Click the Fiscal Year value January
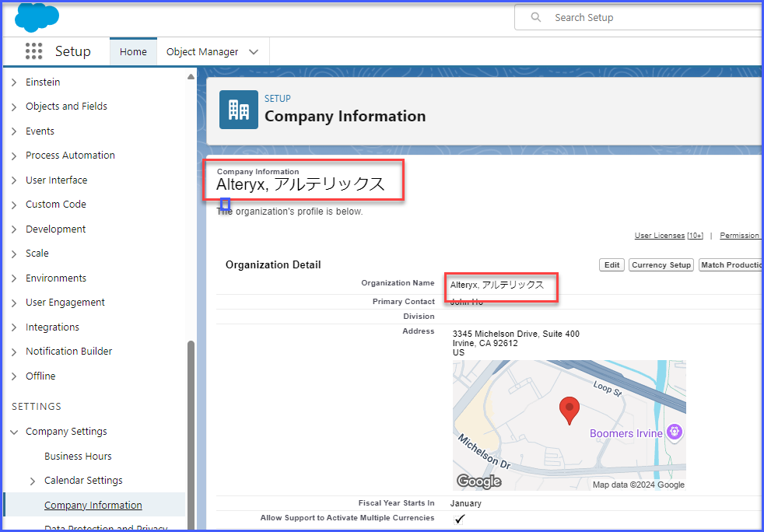 (x=466, y=503)
